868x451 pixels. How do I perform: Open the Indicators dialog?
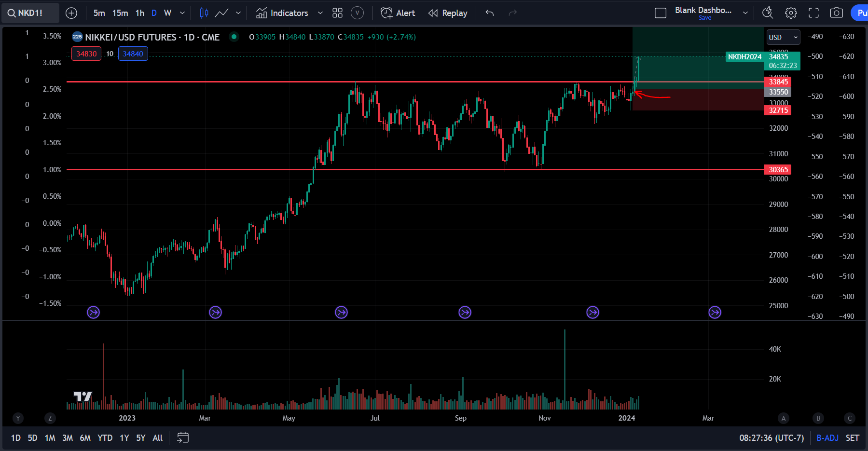[282, 13]
